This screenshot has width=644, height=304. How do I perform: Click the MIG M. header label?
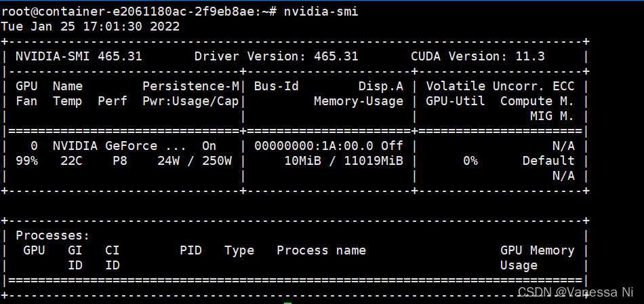click(552, 117)
